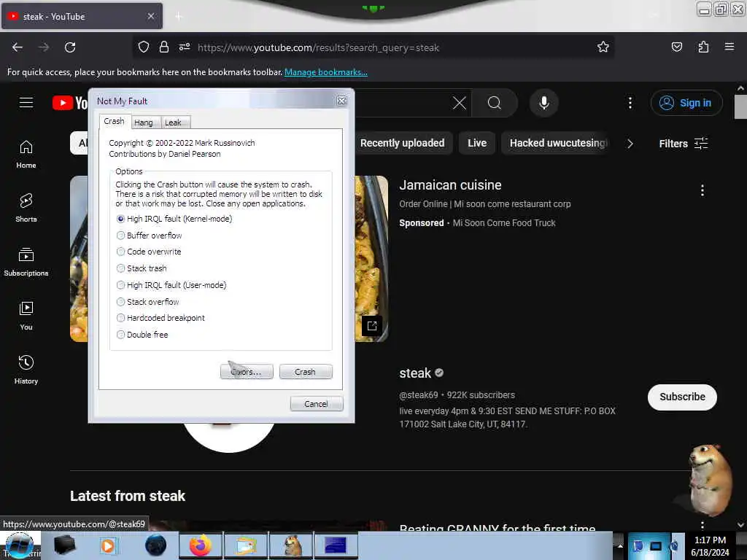Show more filter chips with the right chevron
The height and width of the screenshot is (560, 747).
(x=630, y=144)
